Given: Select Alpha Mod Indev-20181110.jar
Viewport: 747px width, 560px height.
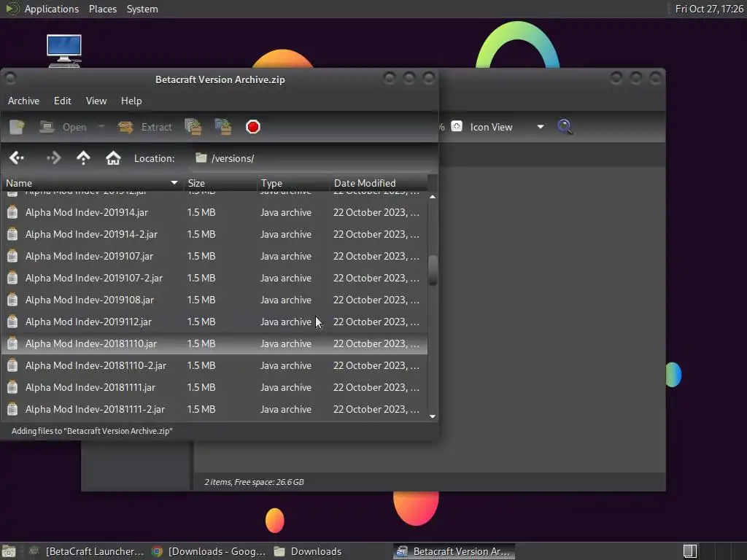Looking at the screenshot, I should 214,344.
